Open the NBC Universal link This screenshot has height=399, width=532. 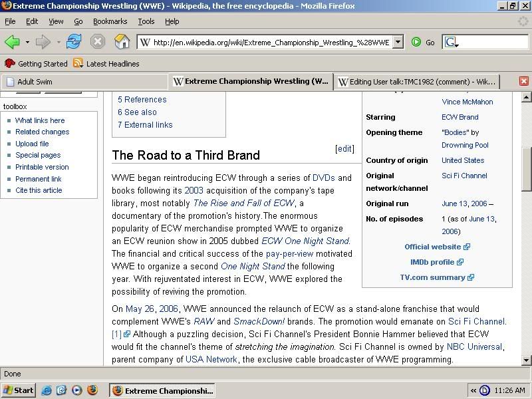pyautogui.click(x=474, y=346)
